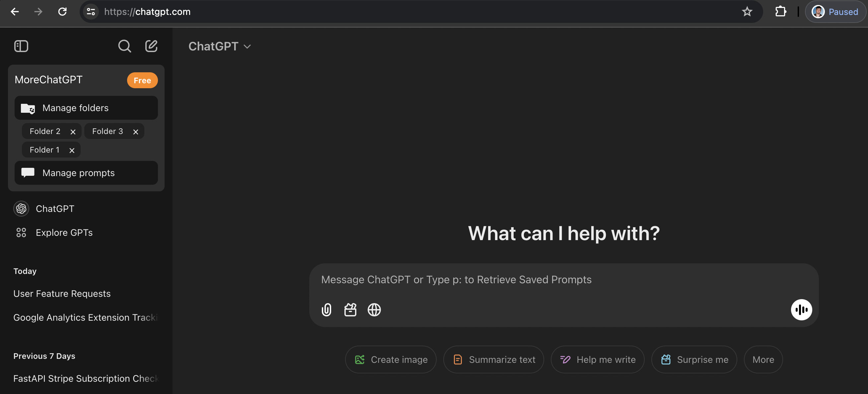Attach a file with the paperclip icon
The height and width of the screenshot is (394, 868).
coord(326,310)
